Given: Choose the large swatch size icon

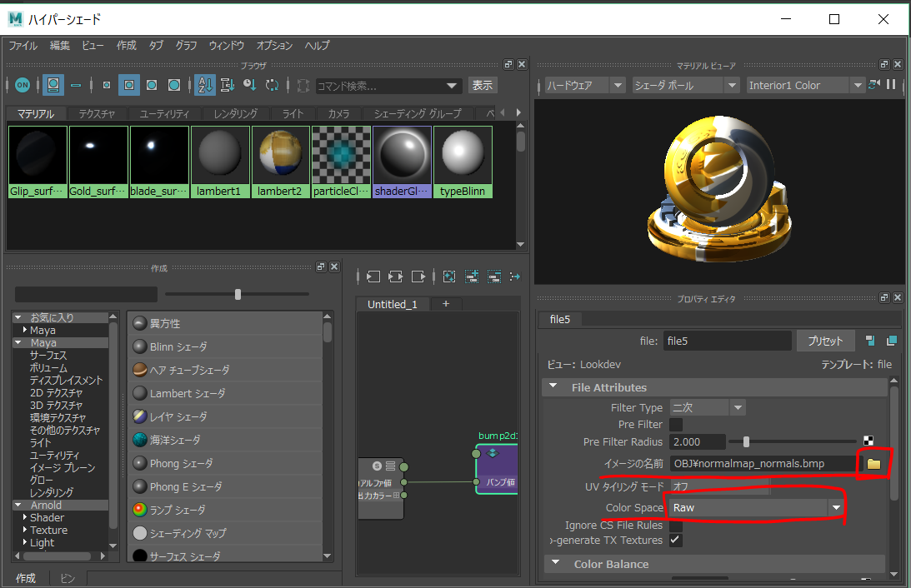Looking at the screenshot, I should tap(152, 85).
